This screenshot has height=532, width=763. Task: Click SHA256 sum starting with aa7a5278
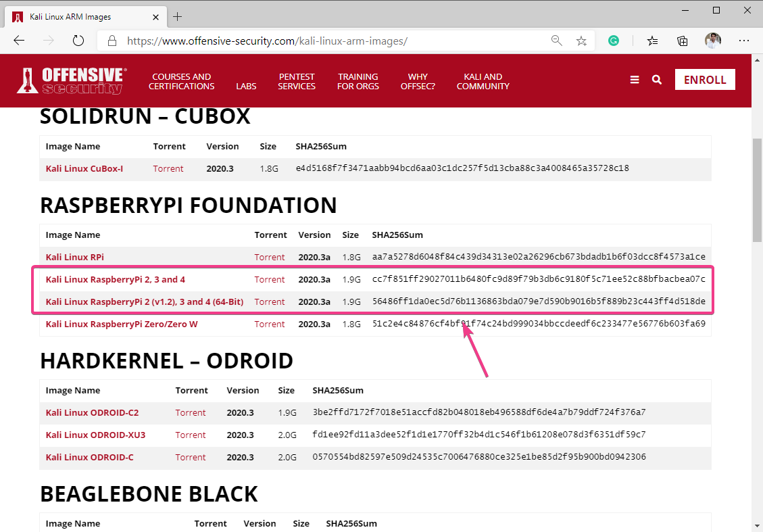tap(539, 257)
